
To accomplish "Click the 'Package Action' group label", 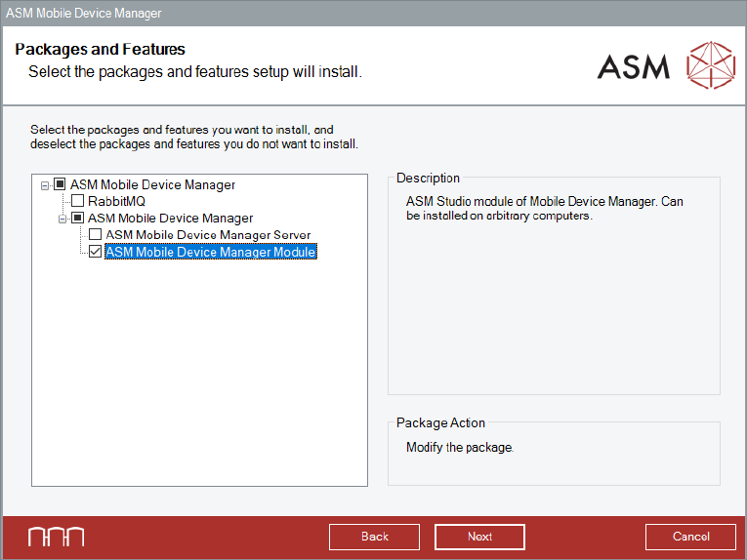I will tap(440, 422).
